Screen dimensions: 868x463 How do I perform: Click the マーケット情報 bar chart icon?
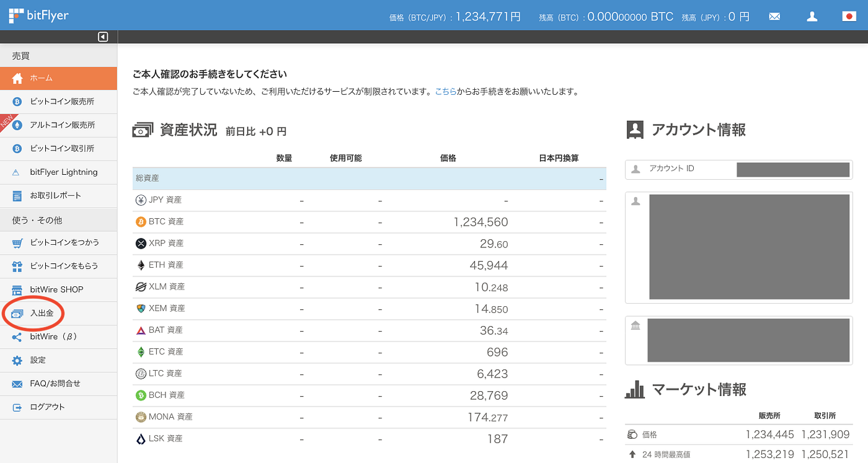pyautogui.click(x=635, y=389)
